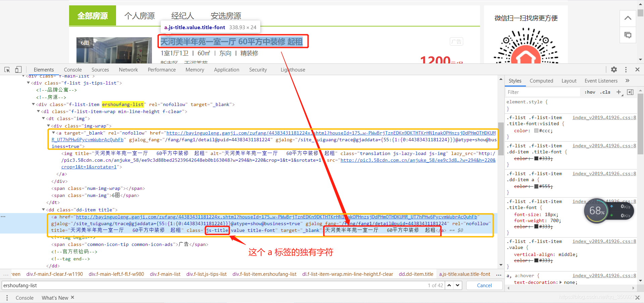644x303 pixels.
Task: Select the span num-img 6图 DOM line
Action: click(95, 195)
